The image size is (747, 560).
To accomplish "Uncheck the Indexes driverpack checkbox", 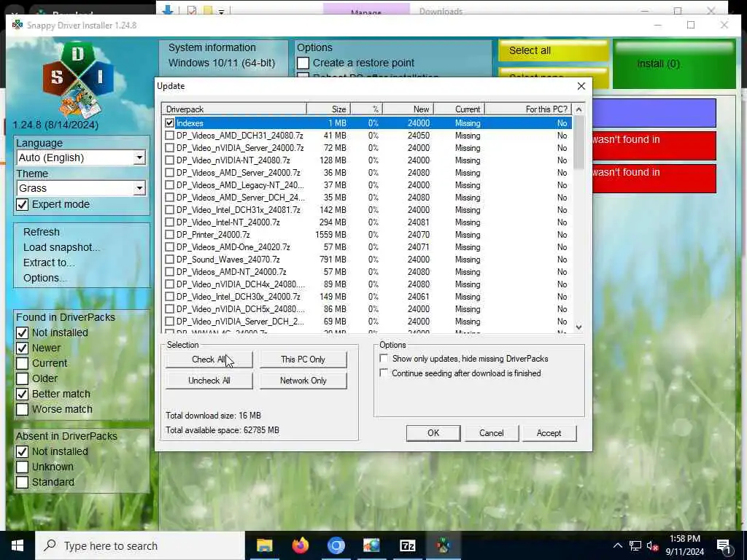I will [x=169, y=122].
